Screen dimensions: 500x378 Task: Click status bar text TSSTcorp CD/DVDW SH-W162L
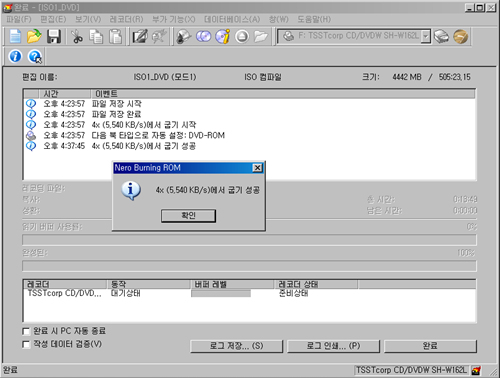point(411,370)
